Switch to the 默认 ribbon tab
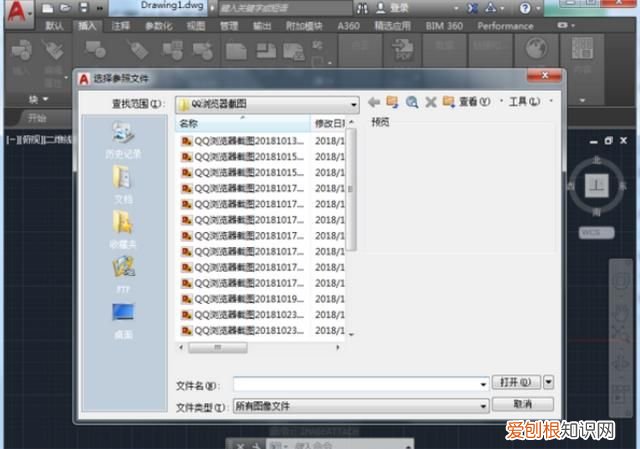 point(54,26)
